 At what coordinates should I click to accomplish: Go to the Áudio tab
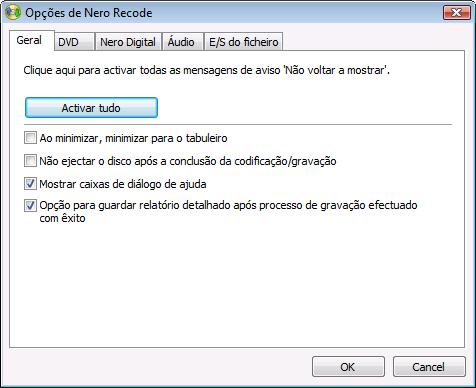183,42
